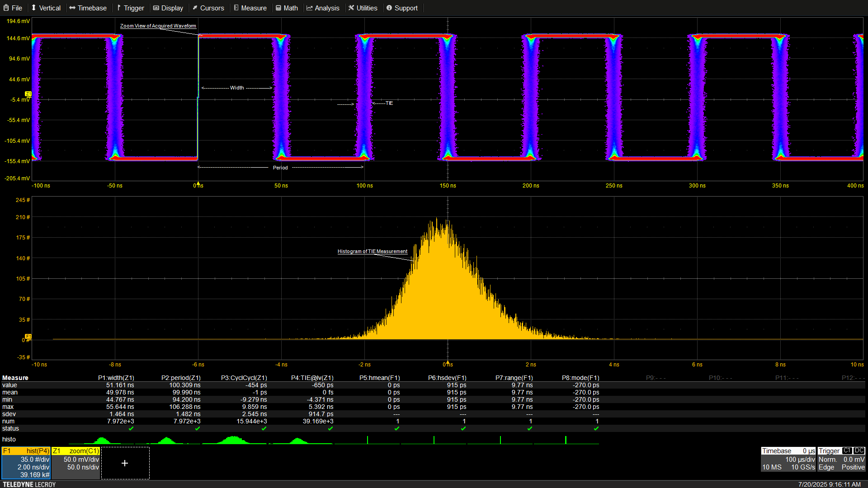Select the P8:mode(F1) column header
Viewport: 868px width, 488px height.
tap(580, 378)
